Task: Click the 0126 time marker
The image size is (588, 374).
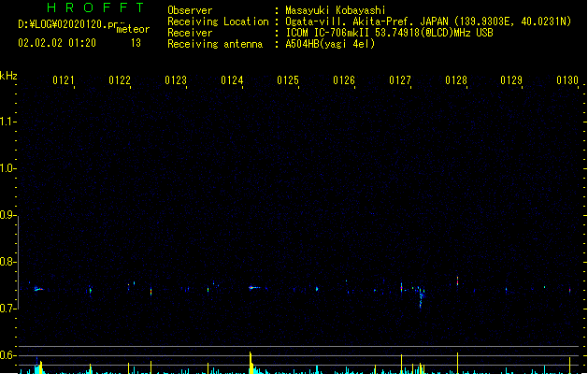Action: tap(344, 80)
